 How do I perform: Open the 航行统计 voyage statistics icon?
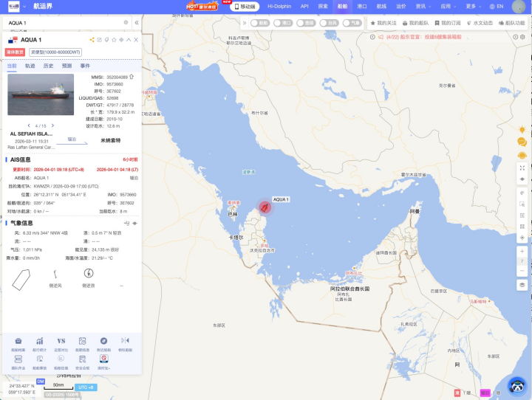pos(39,341)
